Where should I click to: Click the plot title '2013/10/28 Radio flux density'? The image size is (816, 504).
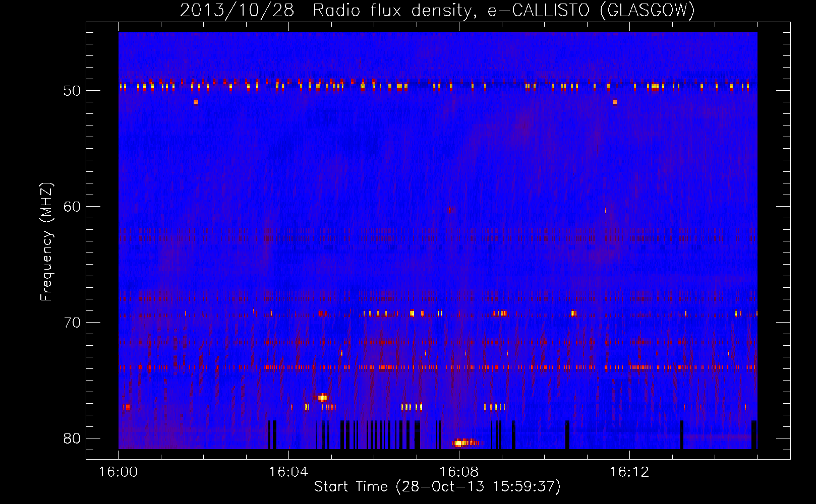(326, 10)
